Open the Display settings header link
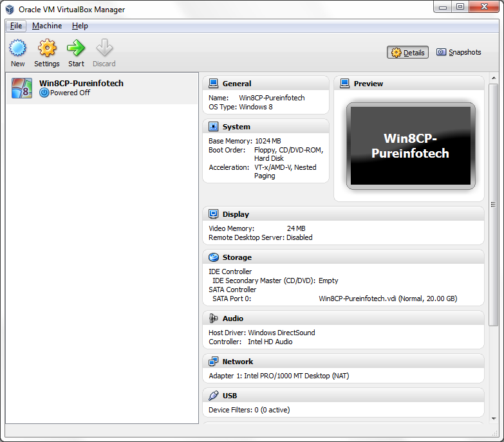The width and height of the screenshot is (504, 442). [236, 214]
